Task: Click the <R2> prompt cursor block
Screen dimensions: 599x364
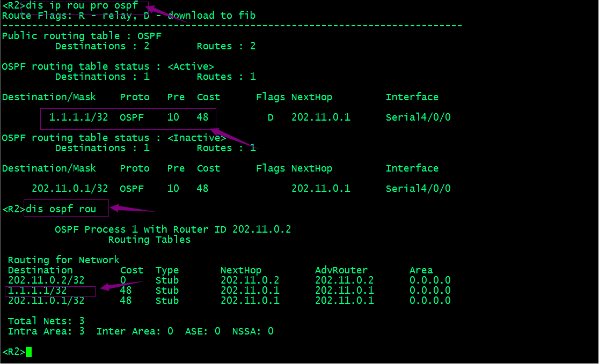Action: click(x=29, y=352)
